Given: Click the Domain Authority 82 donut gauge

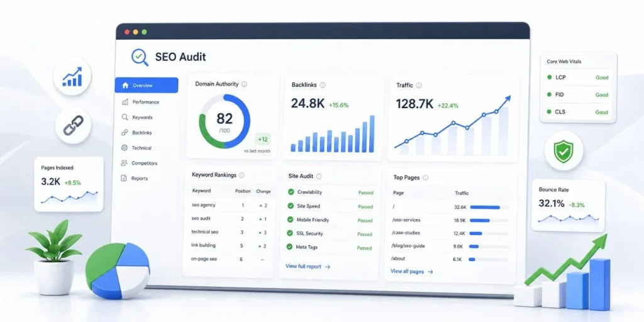Looking at the screenshot, I should point(225,121).
